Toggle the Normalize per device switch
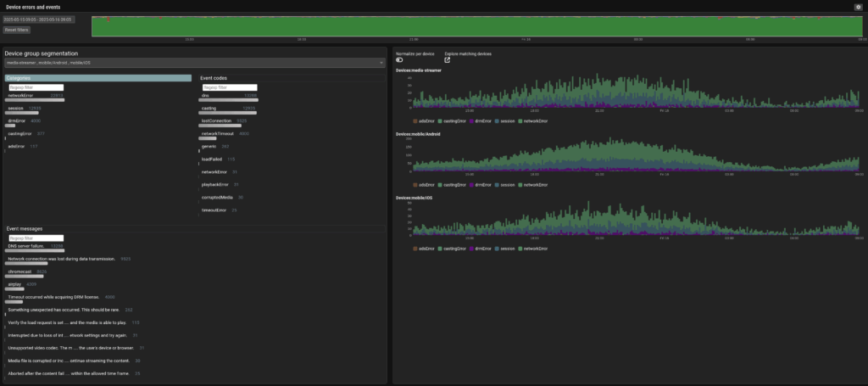The image size is (868, 386). click(x=400, y=60)
